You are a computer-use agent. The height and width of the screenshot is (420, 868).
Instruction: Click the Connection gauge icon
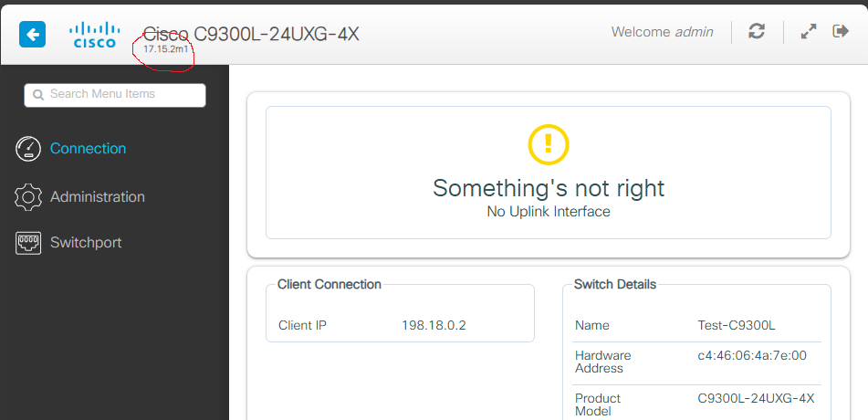[28, 149]
